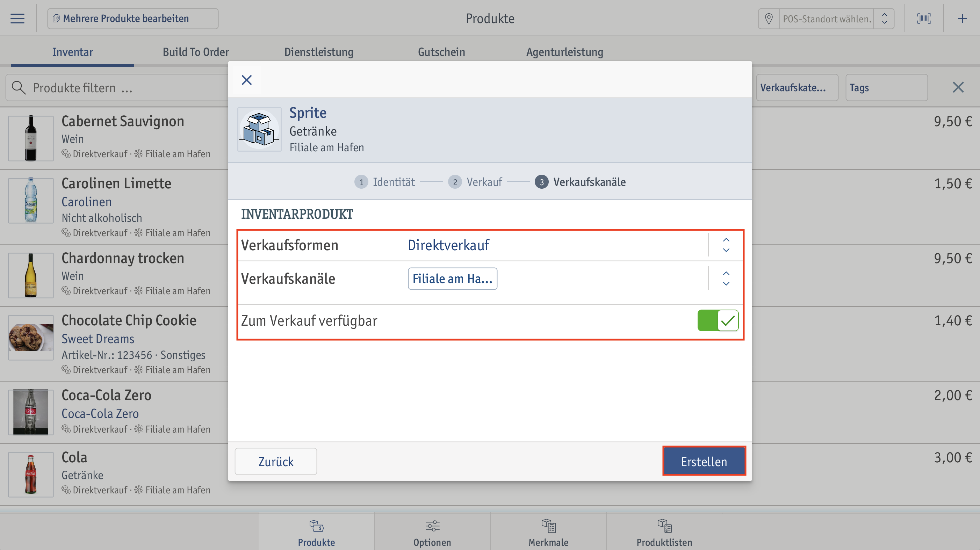This screenshot has width=980, height=550.
Task: Click the 1,40 € price
Action: click(953, 321)
